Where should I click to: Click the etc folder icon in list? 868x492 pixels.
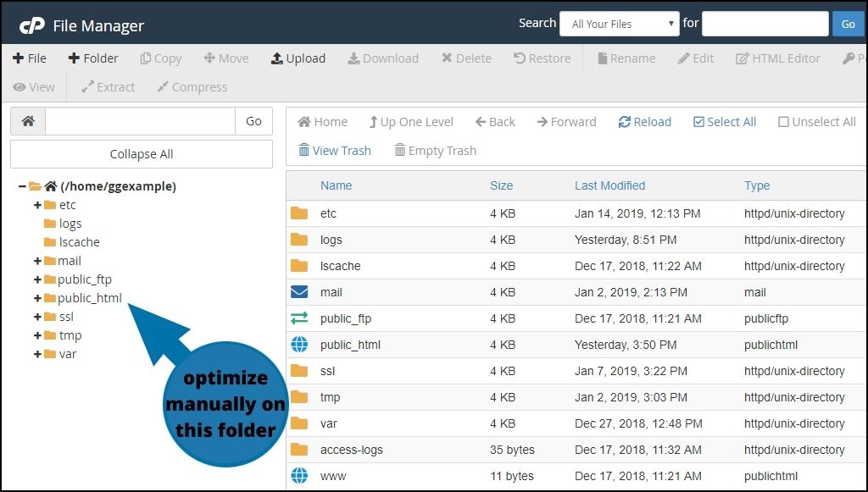pyautogui.click(x=299, y=213)
